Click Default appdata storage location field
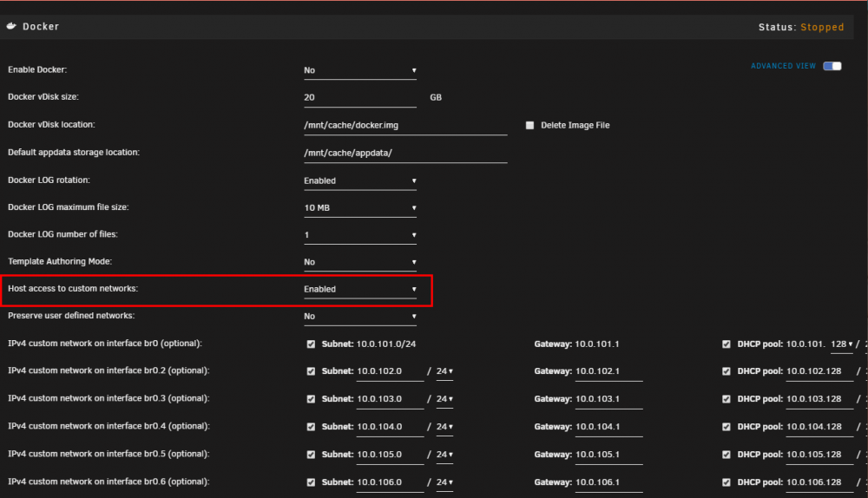The height and width of the screenshot is (498, 868). (405, 153)
